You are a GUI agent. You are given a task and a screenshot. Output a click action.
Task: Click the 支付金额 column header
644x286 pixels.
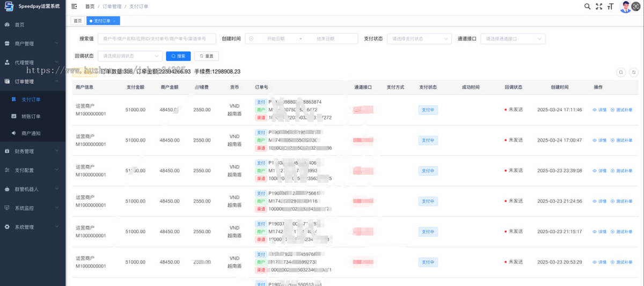pos(135,87)
